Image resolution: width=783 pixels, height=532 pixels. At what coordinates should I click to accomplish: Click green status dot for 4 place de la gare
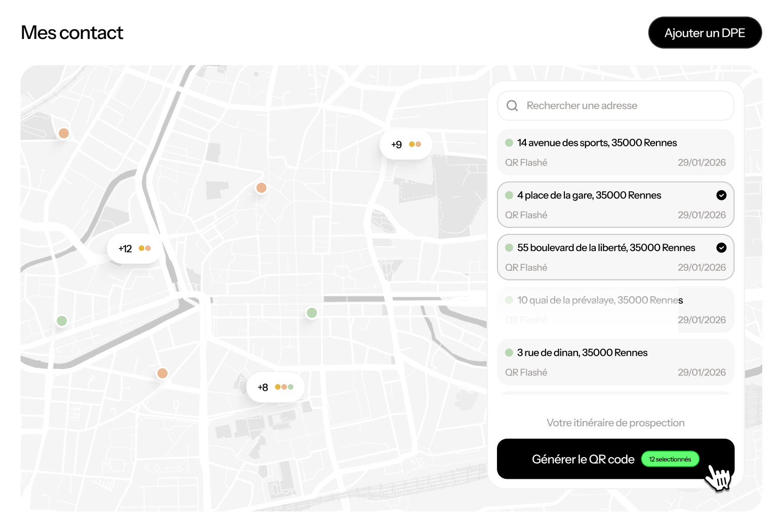[x=509, y=195]
